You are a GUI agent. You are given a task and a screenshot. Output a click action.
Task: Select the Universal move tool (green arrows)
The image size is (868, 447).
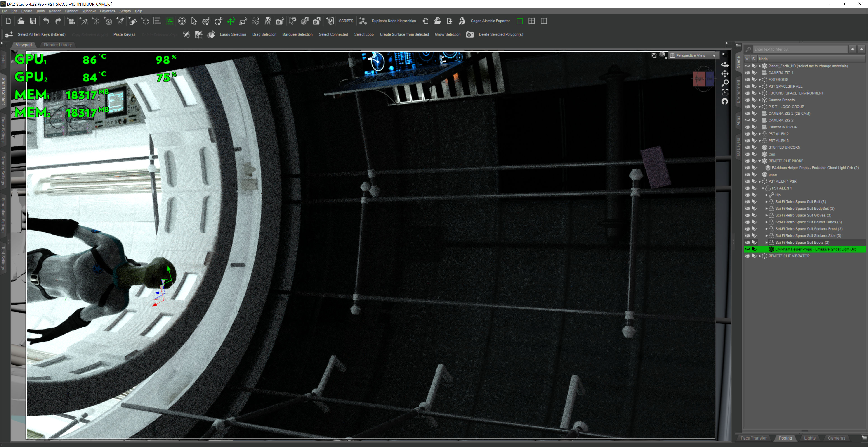231,21
